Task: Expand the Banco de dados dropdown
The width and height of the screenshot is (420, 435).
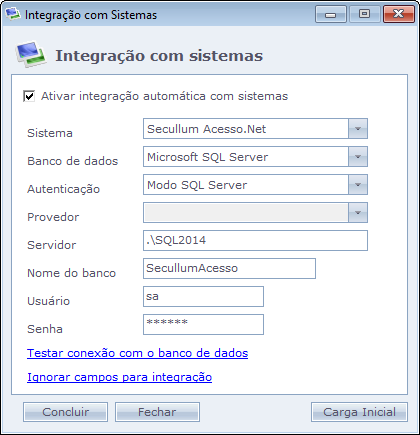Action: (358, 157)
